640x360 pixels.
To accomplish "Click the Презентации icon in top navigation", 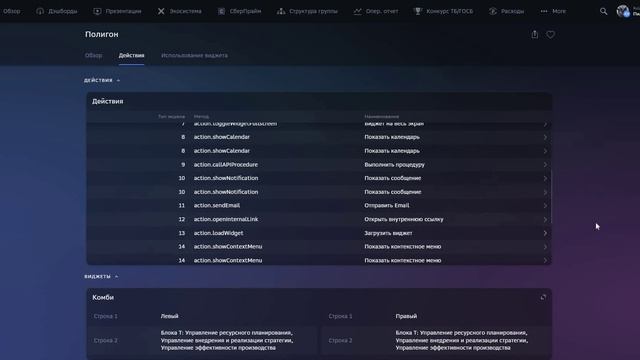I will pyautogui.click(x=97, y=11).
